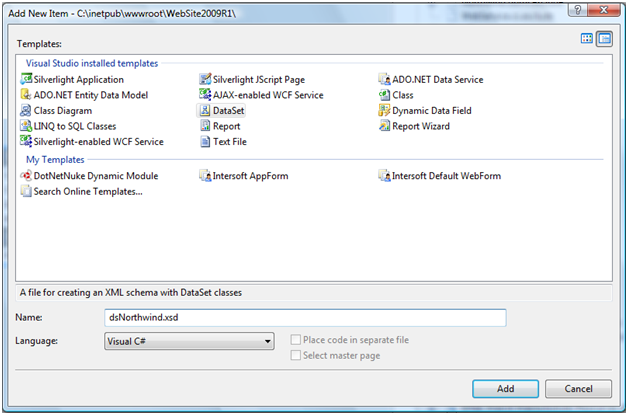Click the Name field containing dsNorthwind.xsd
The width and height of the screenshot is (628, 415).
coord(305,318)
